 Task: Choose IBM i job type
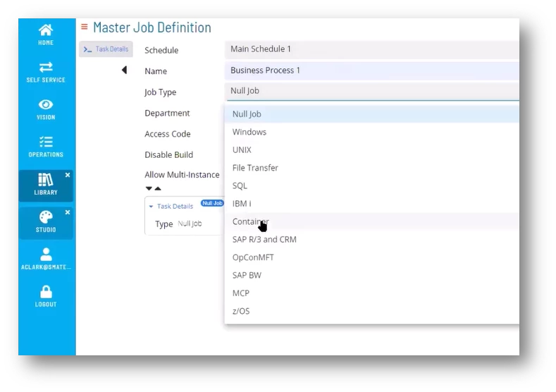(x=372, y=204)
